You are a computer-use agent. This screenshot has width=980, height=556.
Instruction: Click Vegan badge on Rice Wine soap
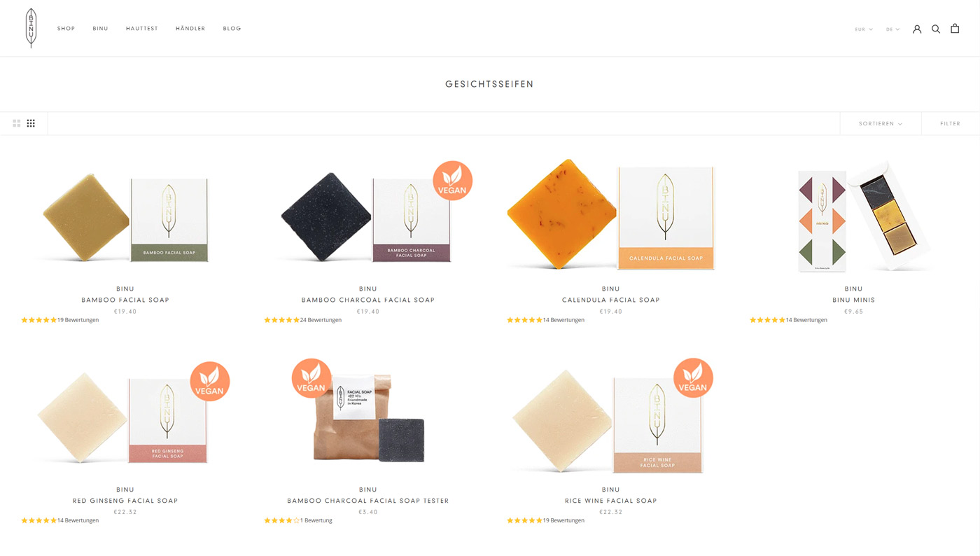(693, 378)
